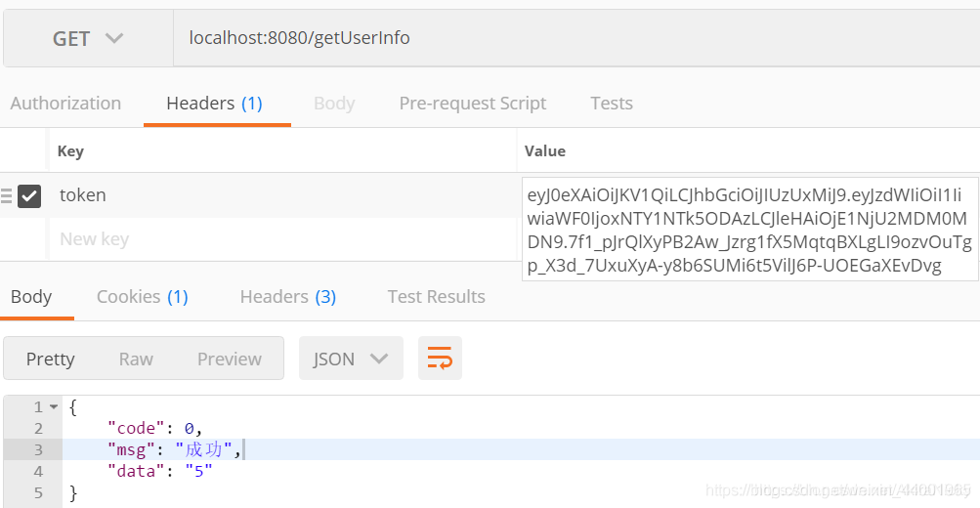The height and width of the screenshot is (508, 980).
Task: Click the New key input field
Action: [x=283, y=239]
